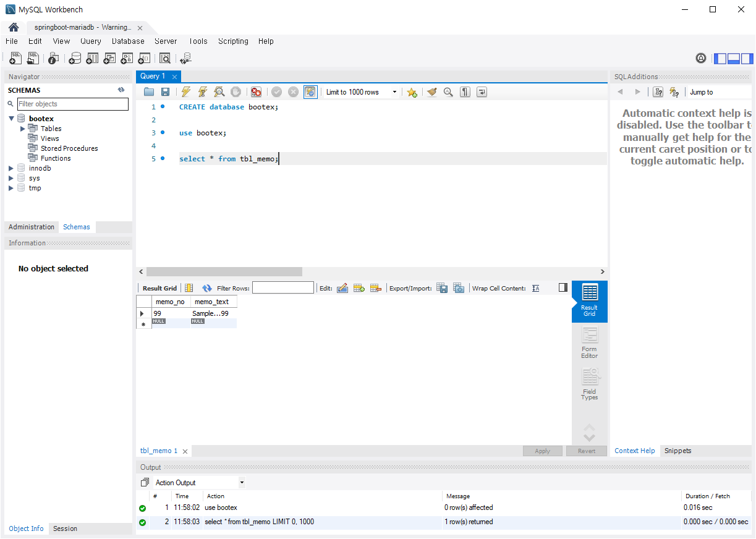
Task: Expand the innodb schema
Action: coord(11,168)
